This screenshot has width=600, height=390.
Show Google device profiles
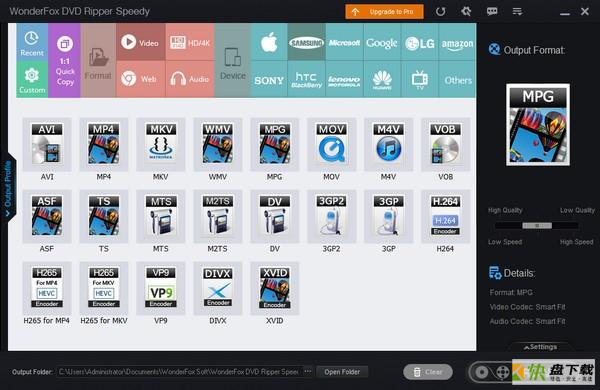[x=382, y=42]
